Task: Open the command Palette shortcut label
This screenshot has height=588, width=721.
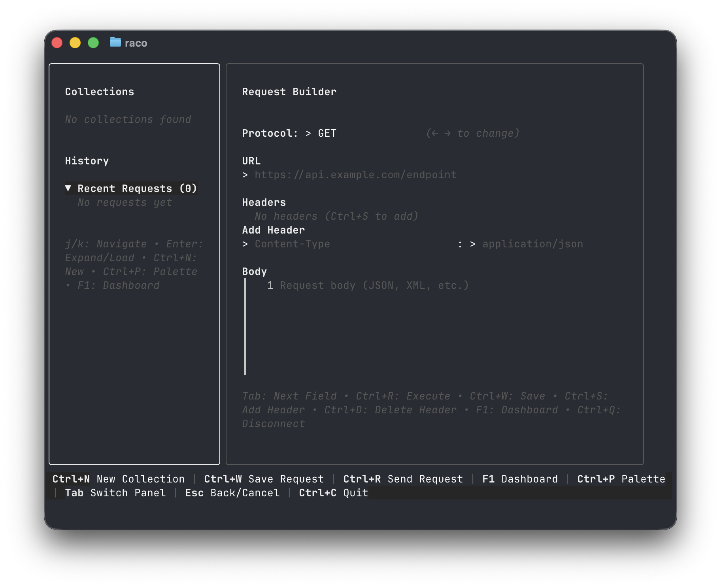Action: [x=621, y=479]
